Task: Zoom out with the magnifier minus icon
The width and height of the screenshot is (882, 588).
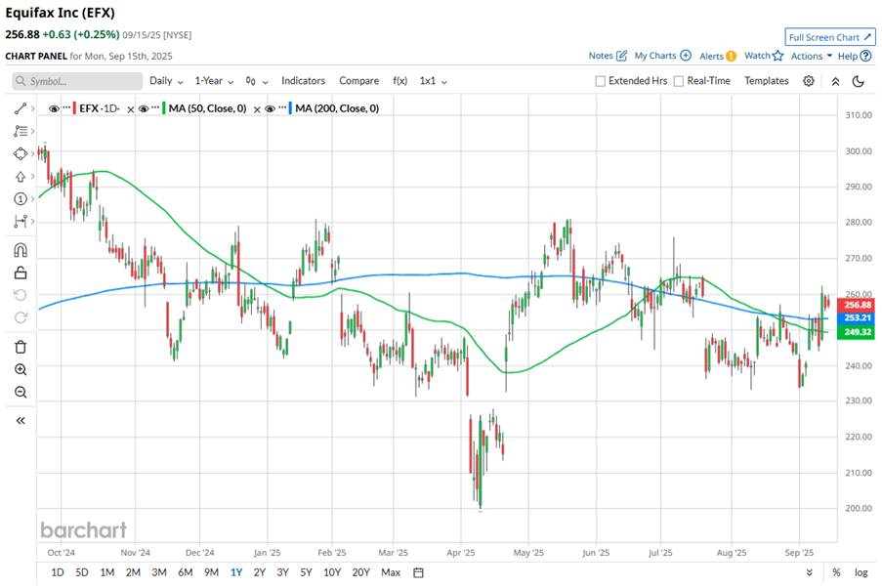Action: [x=21, y=393]
